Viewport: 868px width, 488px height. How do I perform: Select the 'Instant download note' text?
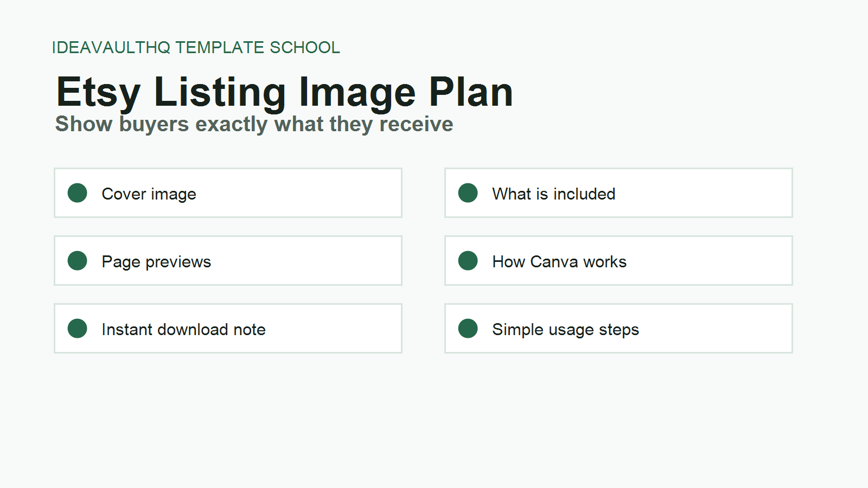[184, 330]
